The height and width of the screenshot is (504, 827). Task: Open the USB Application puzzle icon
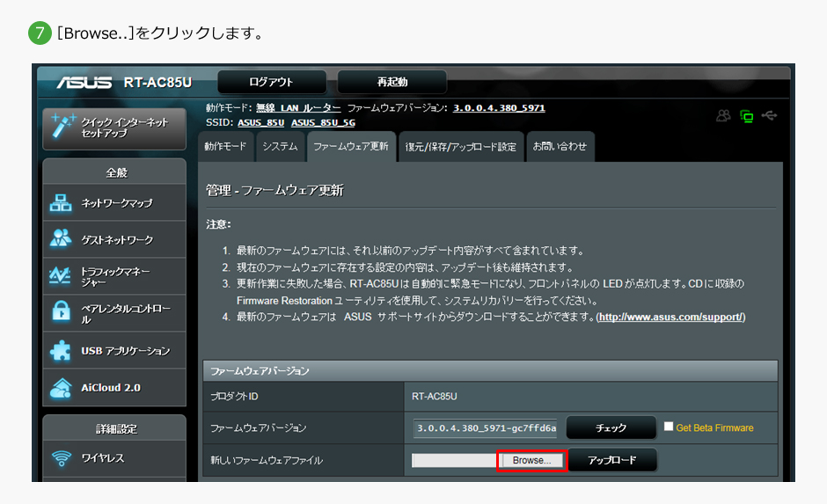(60, 351)
